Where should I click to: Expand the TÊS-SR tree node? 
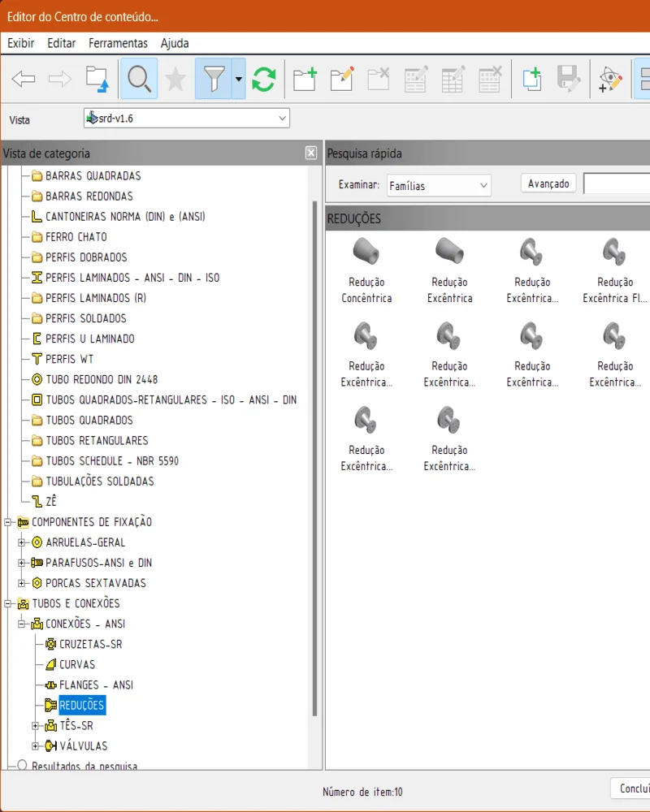[36, 726]
